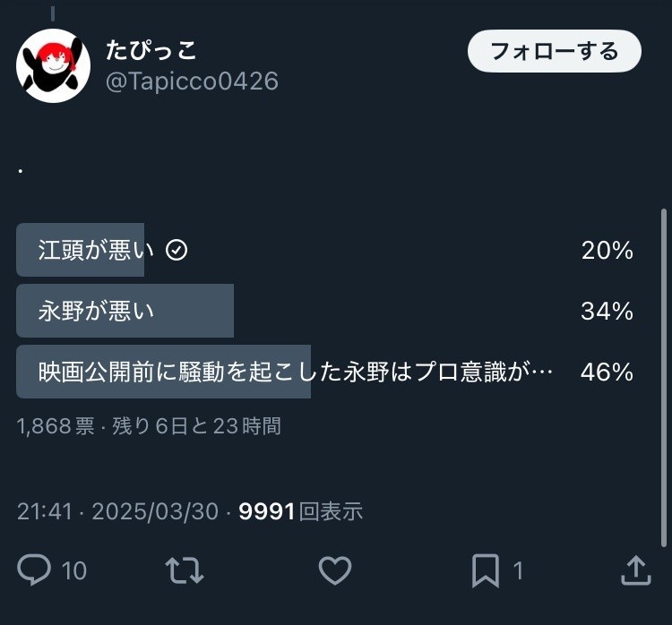Viewport: 672px width, 625px height.
Task: Open the 21:41 · 2025/03/30 timestamp
Action: [117, 511]
